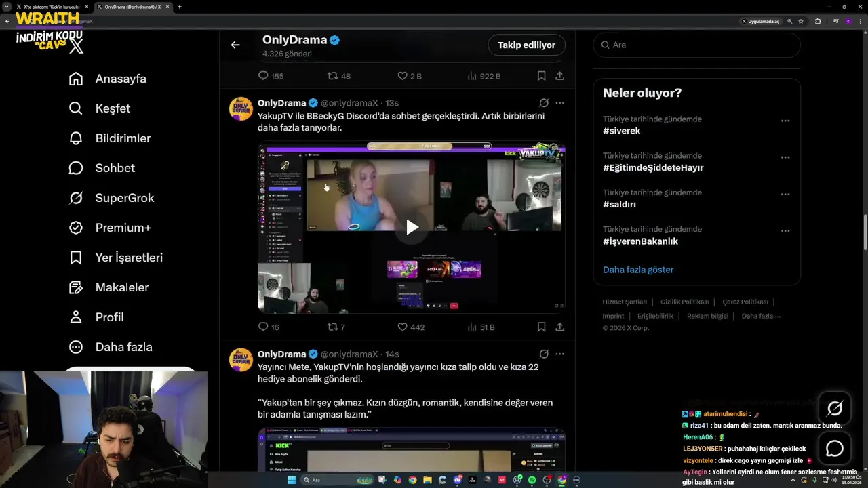Click Daha fazla göster under trends

click(638, 270)
